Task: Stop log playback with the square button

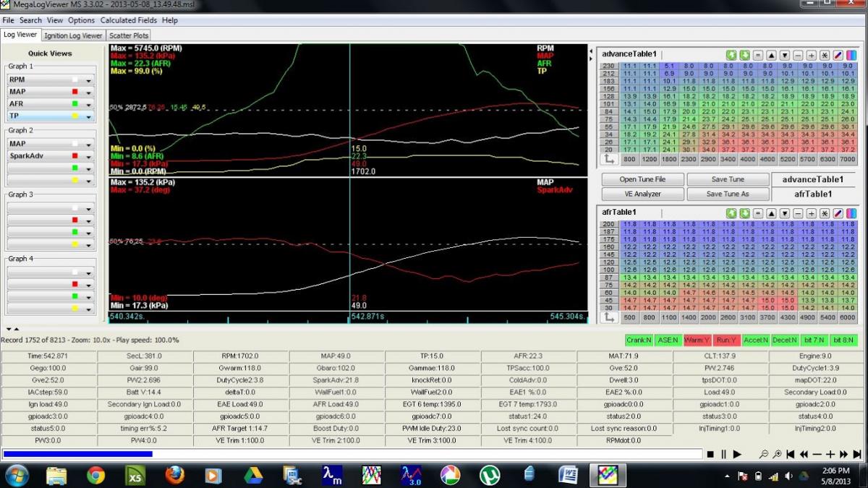Action: pyautogui.click(x=711, y=454)
